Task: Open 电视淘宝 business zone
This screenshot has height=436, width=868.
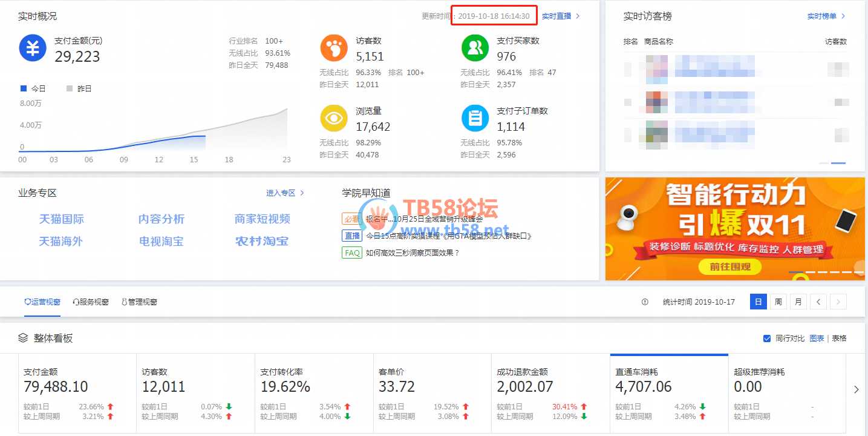Action: click(x=162, y=241)
